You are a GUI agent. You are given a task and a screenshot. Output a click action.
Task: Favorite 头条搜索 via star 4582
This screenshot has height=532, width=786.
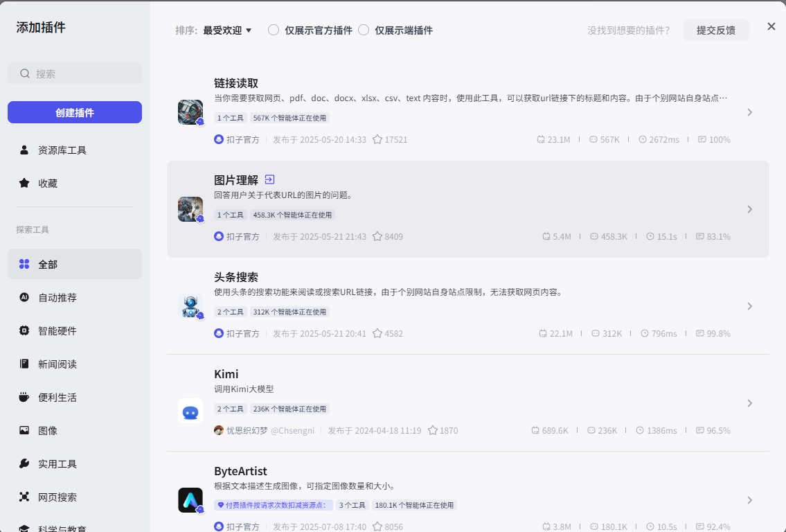click(x=377, y=333)
